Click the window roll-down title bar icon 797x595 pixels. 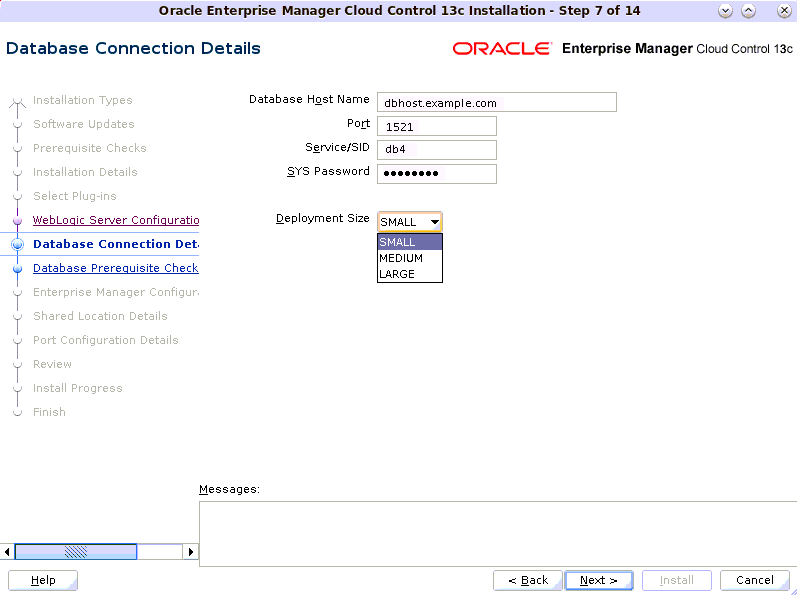(725, 11)
